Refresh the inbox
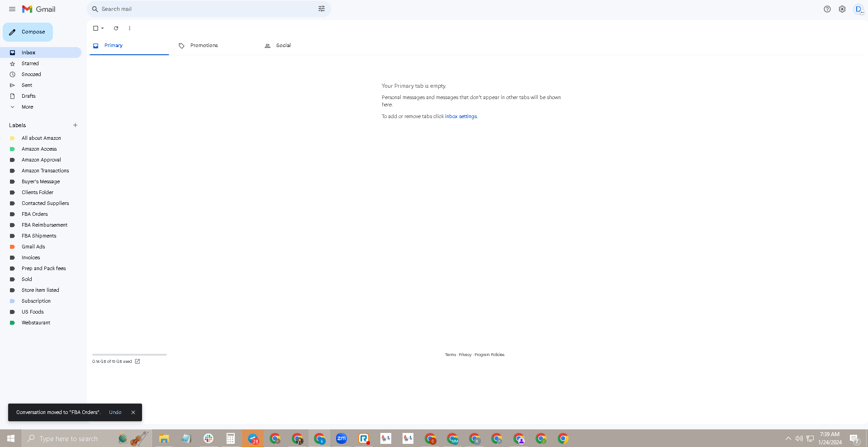 pyautogui.click(x=116, y=28)
